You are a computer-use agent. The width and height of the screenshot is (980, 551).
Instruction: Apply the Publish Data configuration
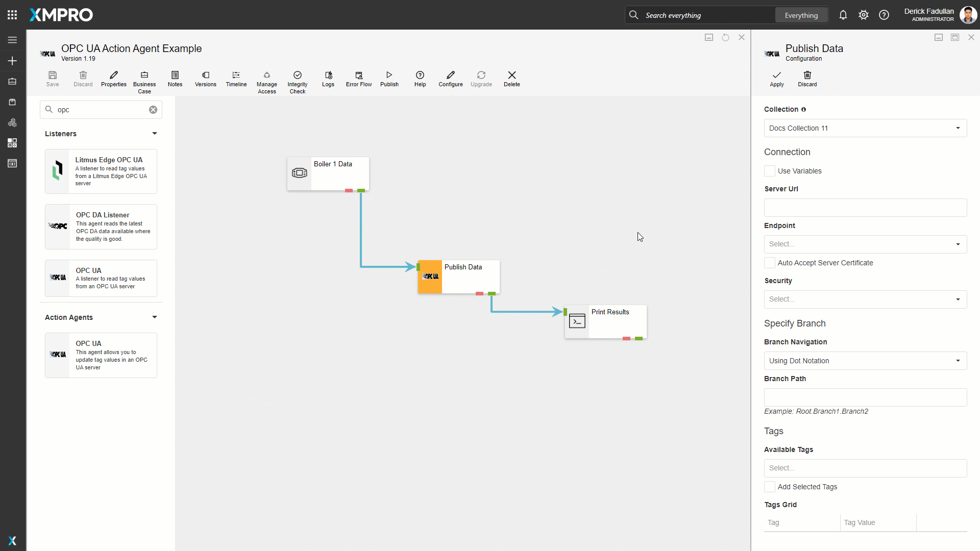click(776, 79)
